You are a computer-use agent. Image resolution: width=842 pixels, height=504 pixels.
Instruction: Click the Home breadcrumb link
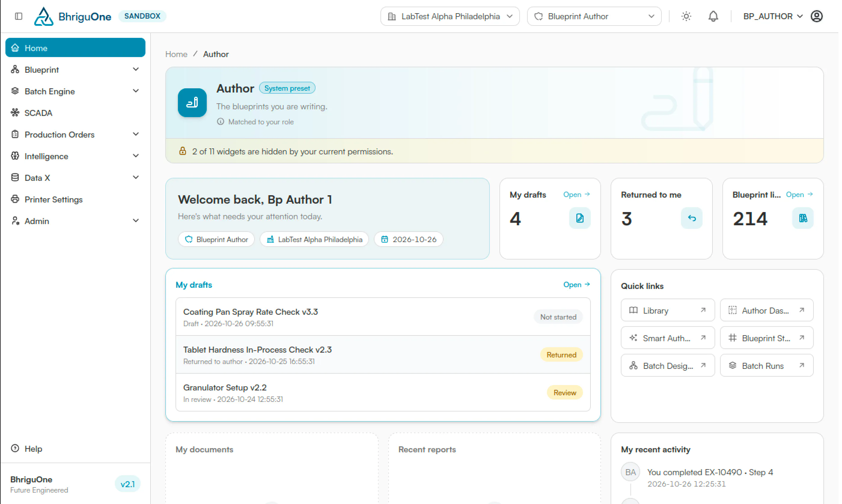(176, 54)
